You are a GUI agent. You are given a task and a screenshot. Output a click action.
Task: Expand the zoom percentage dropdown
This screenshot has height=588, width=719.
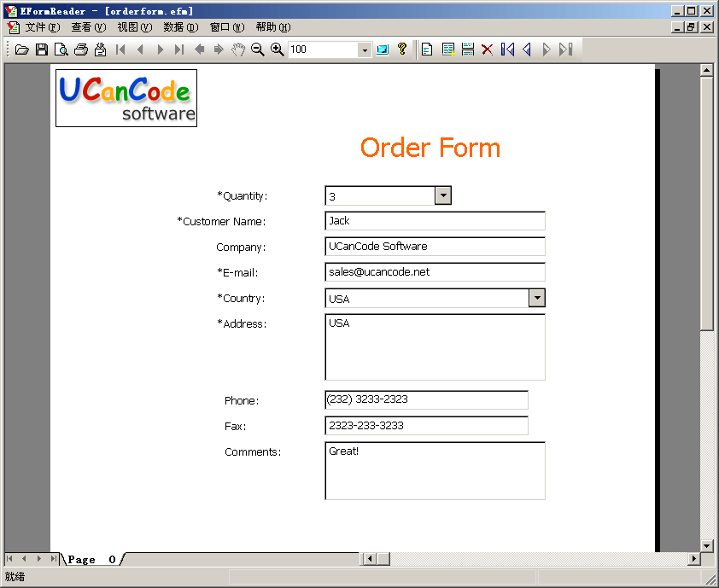point(365,49)
